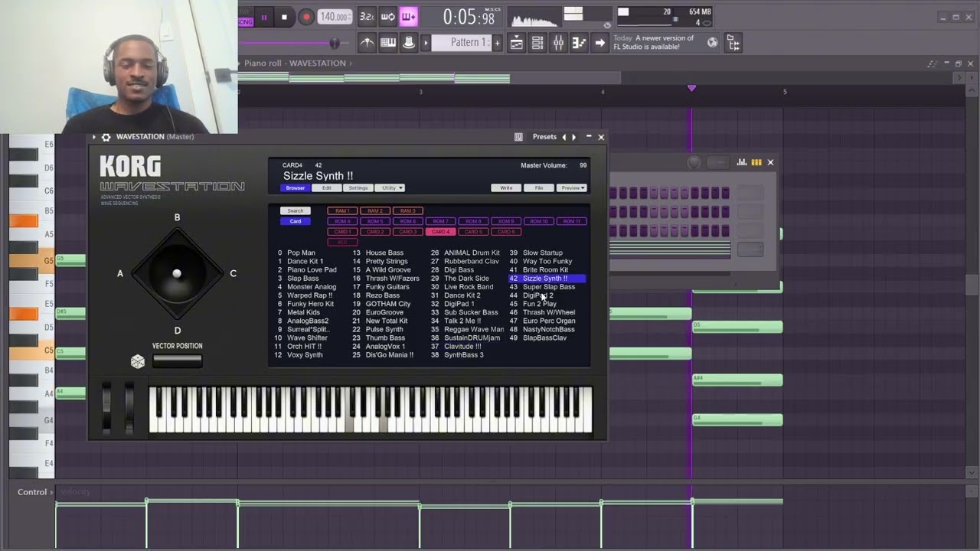980x551 pixels.
Task: Open the Presets menu in plugin title bar
Action: [x=544, y=137]
